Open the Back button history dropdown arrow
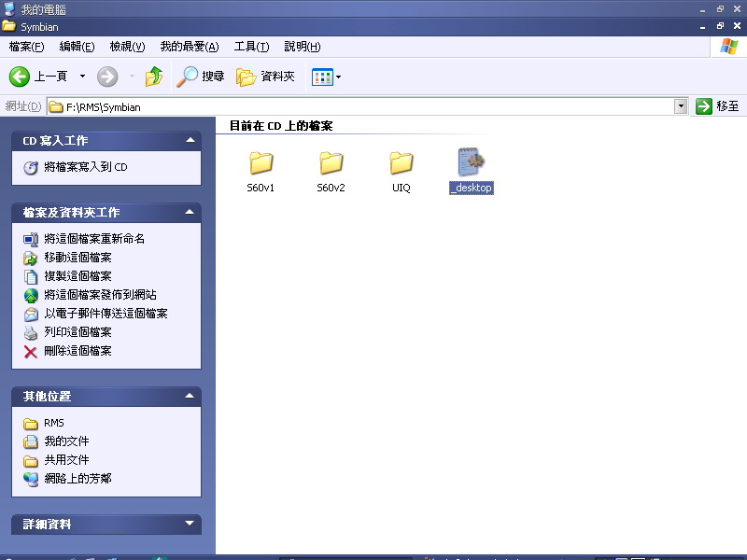Screen dimensions: 747x560 (82, 77)
